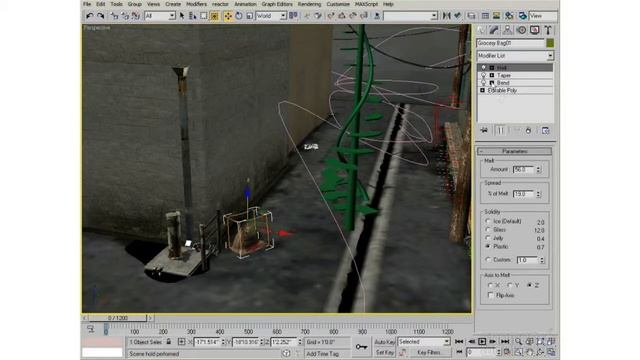640x360 pixels.
Task: Open the Hierarchy command panel tab
Action: tap(507, 30)
